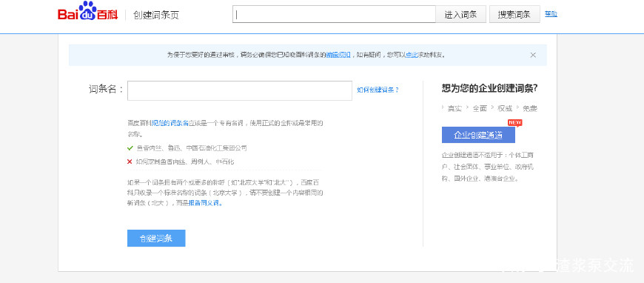Click the Baidu Baike paw logo
Screen dimensions: 644x283
(x=88, y=11)
